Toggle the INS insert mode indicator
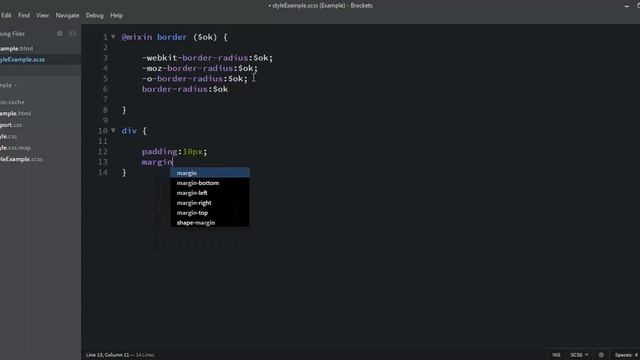The width and height of the screenshot is (640, 360). (x=556, y=355)
